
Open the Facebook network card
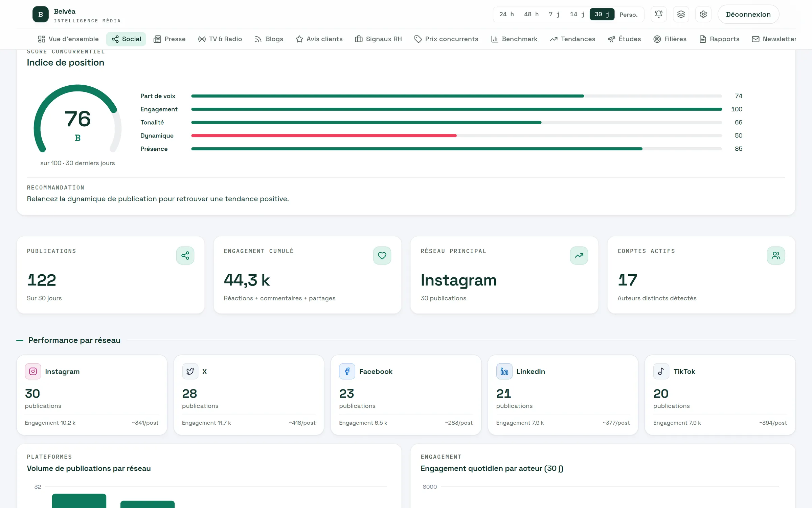point(406,395)
